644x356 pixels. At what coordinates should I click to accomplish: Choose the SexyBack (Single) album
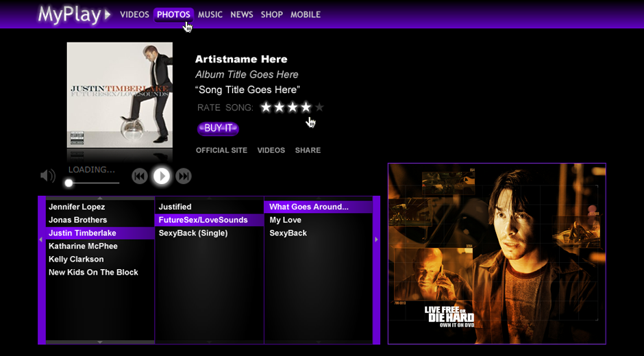coord(210,233)
